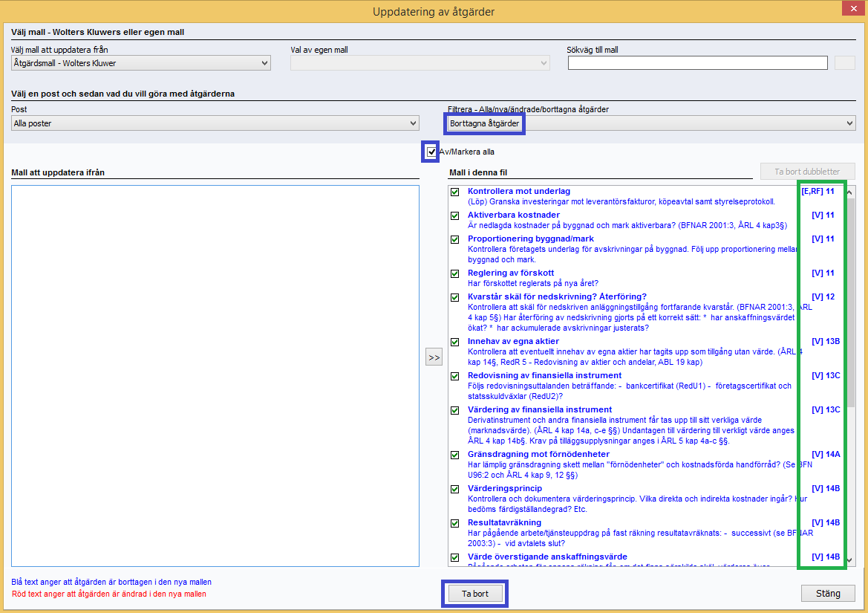Click the 'Proportionering byggnad/mark' title text
Screen dimensions: 868x613
(x=531, y=239)
